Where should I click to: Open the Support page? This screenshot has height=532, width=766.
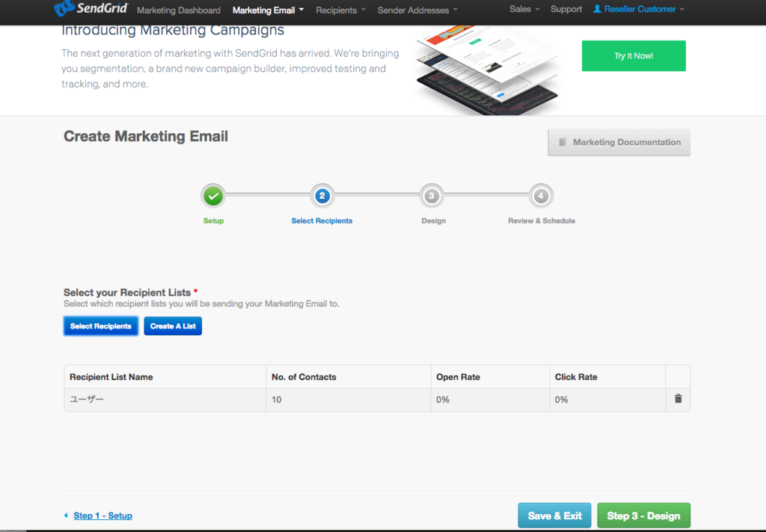(566, 9)
